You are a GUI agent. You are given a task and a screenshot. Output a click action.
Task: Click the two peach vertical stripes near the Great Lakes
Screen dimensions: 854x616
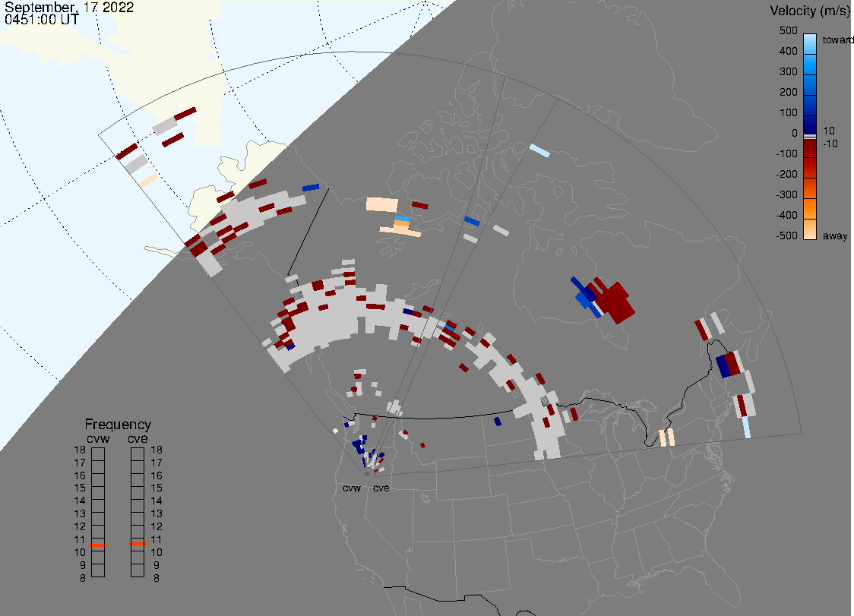pyautogui.click(x=667, y=438)
